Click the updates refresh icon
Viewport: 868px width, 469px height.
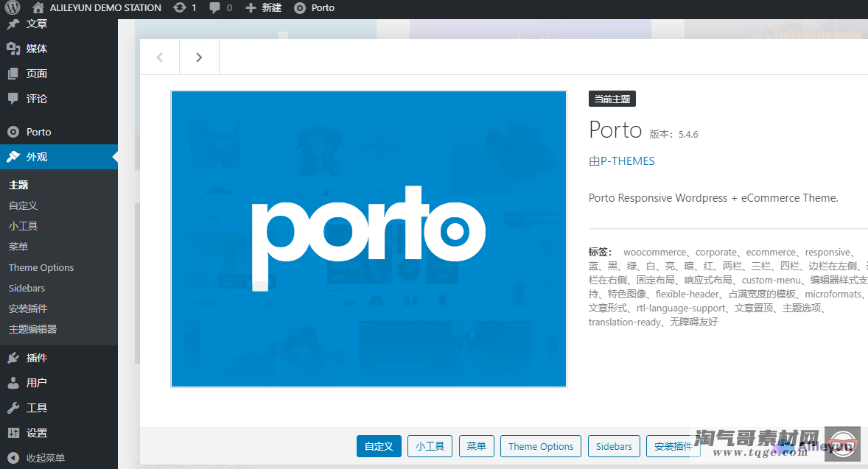coord(179,8)
